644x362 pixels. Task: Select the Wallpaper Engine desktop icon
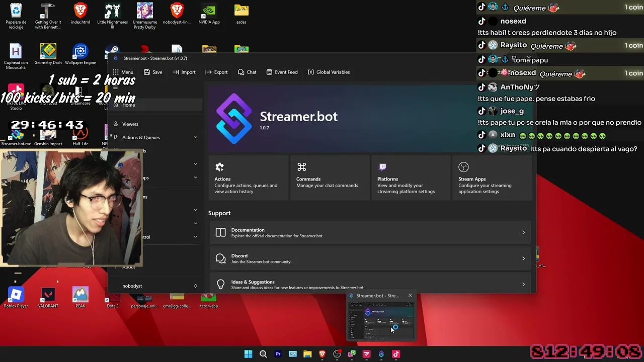click(x=80, y=55)
